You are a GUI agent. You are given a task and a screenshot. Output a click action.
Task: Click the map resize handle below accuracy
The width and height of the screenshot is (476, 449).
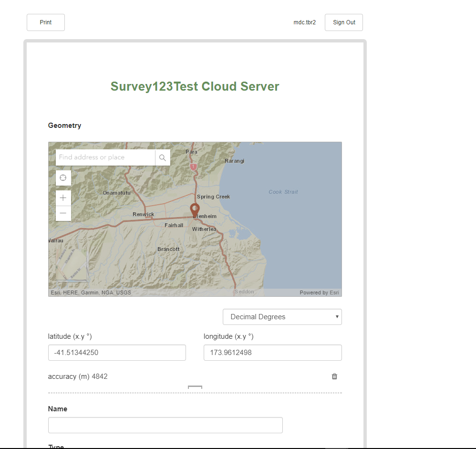pos(195,387)
